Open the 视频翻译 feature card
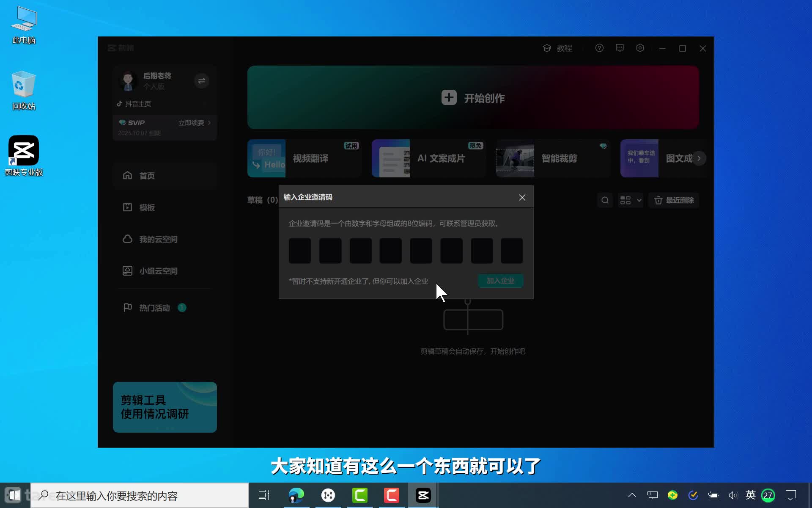The height and width of the screenshot is (508, 812). 304,158
